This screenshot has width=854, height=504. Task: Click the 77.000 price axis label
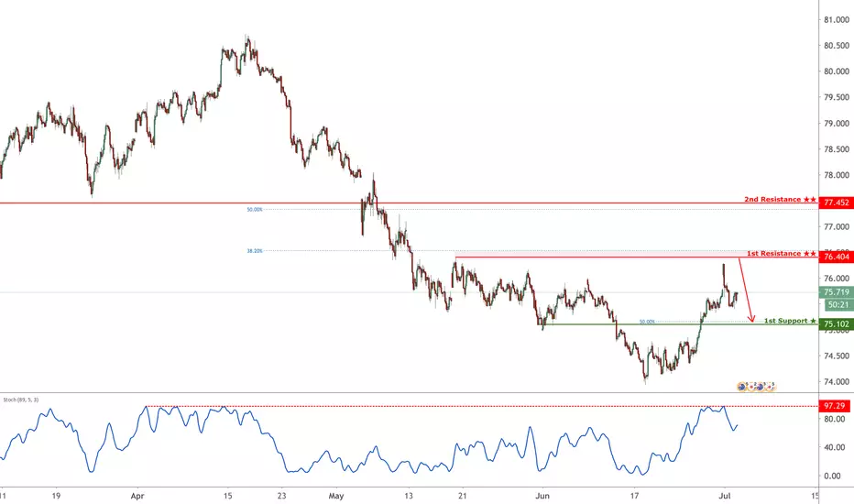(x=836, y=226)
